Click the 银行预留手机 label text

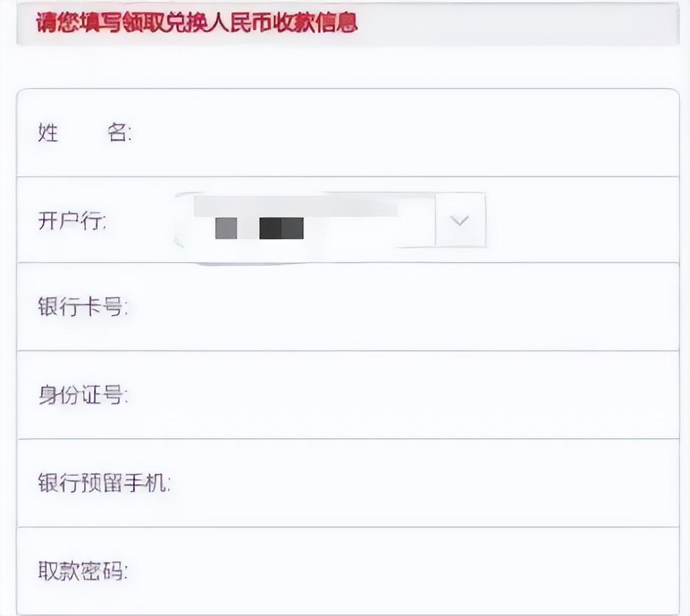[x=103, y=484]
